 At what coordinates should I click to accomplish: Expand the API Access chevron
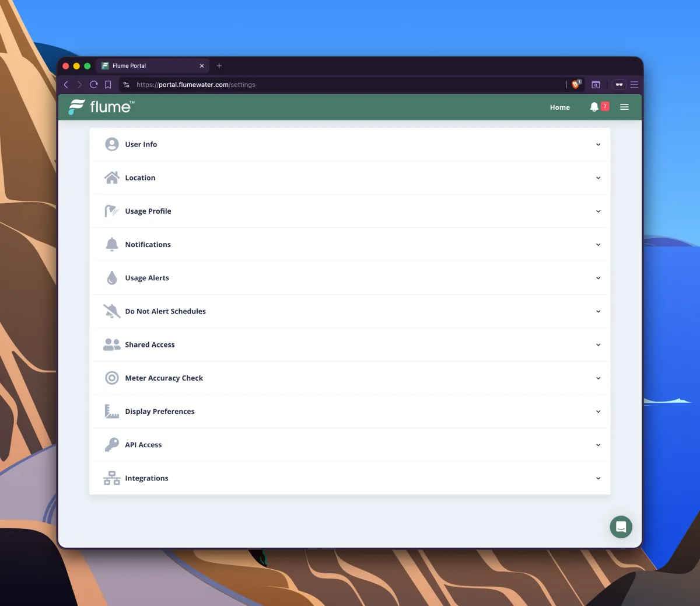point(598,445)
